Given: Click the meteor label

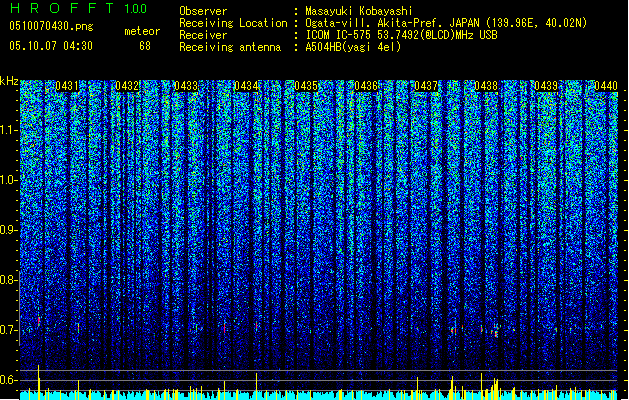Looking at the screenshot, I should point(142,31).
